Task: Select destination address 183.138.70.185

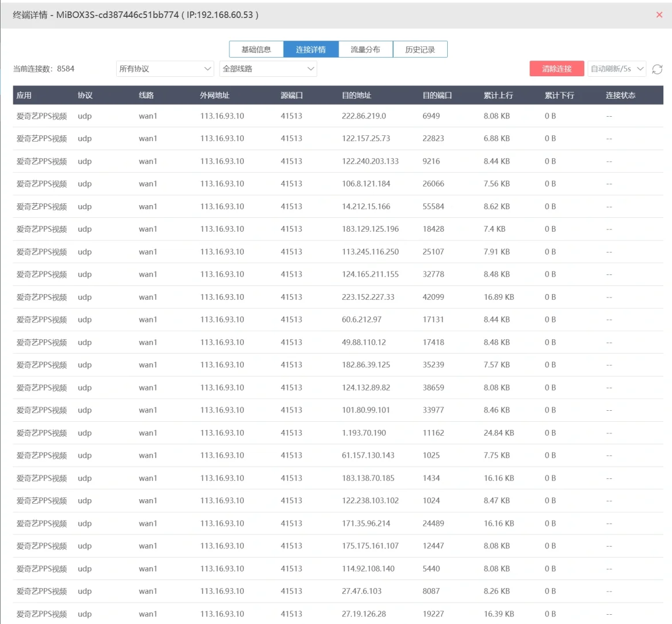Action: point(368,478)
